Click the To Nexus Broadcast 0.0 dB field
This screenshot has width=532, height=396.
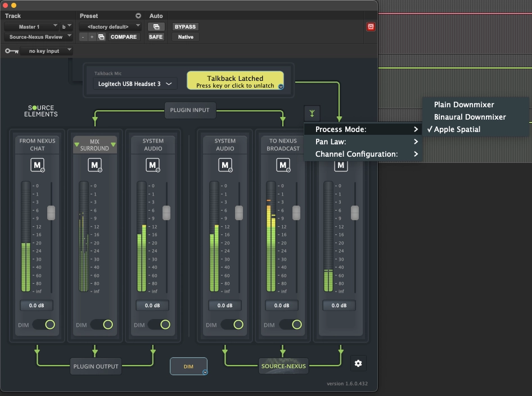click(282, 305)
